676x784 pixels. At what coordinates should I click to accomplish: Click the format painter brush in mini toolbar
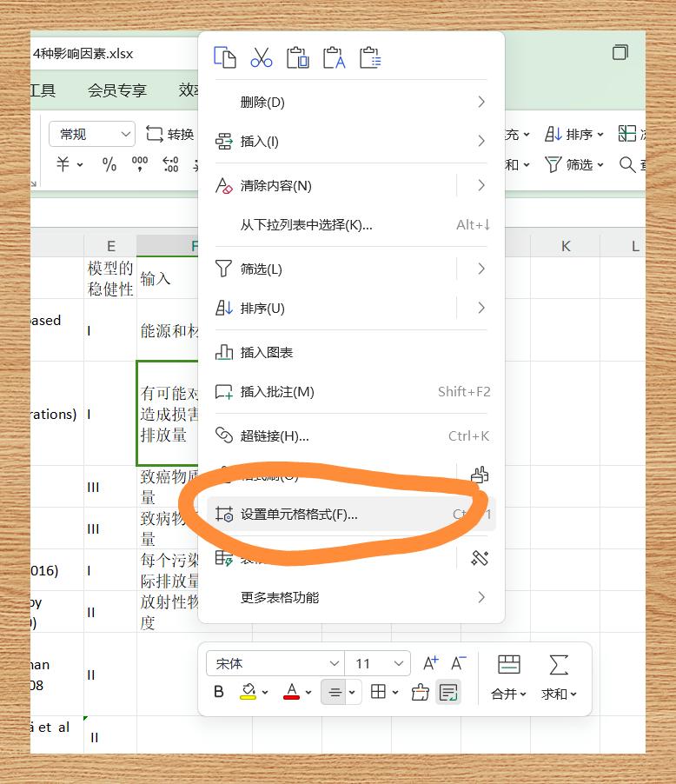[420, 693]
